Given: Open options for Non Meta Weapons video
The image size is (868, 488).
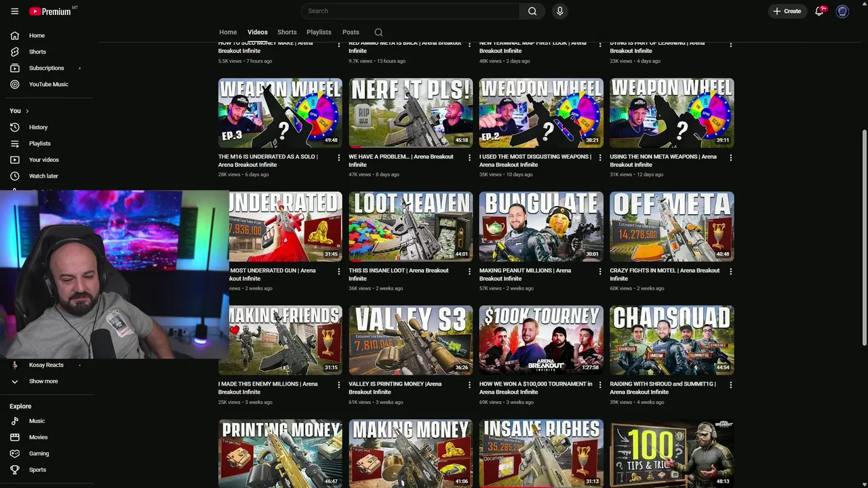Looking at the screenshot, I should 730,157.
